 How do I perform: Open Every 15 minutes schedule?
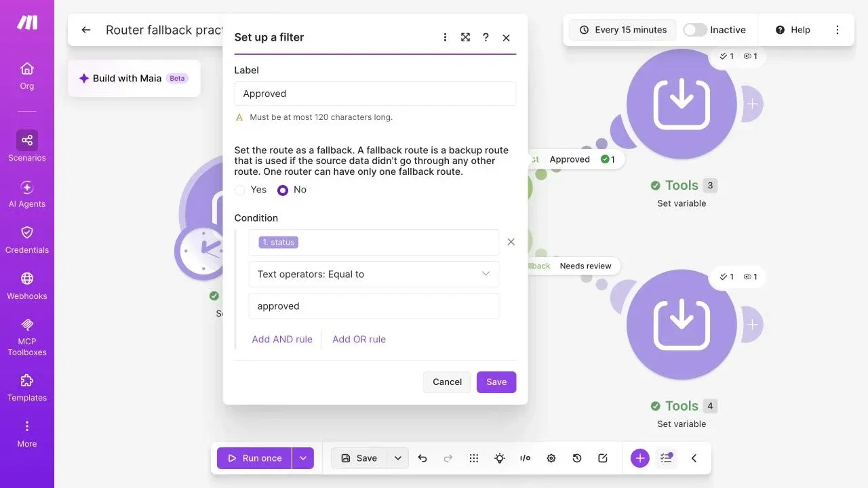[x=623, y=30]
